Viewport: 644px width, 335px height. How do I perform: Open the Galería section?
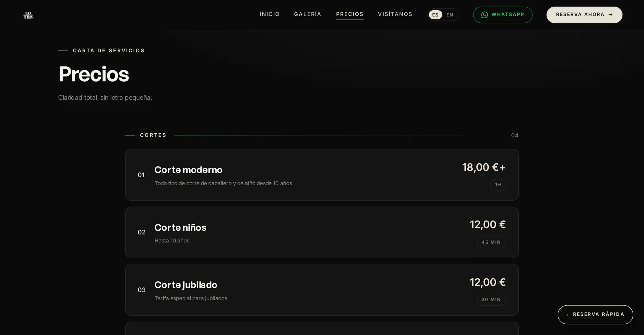308,14
